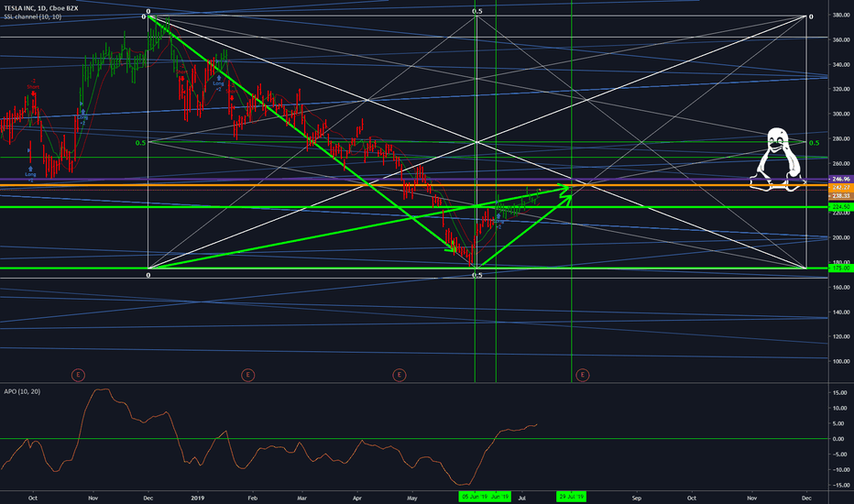Click the Sep label on the time axis
Screen dimensions: 854x504
(x=637, y=498)
